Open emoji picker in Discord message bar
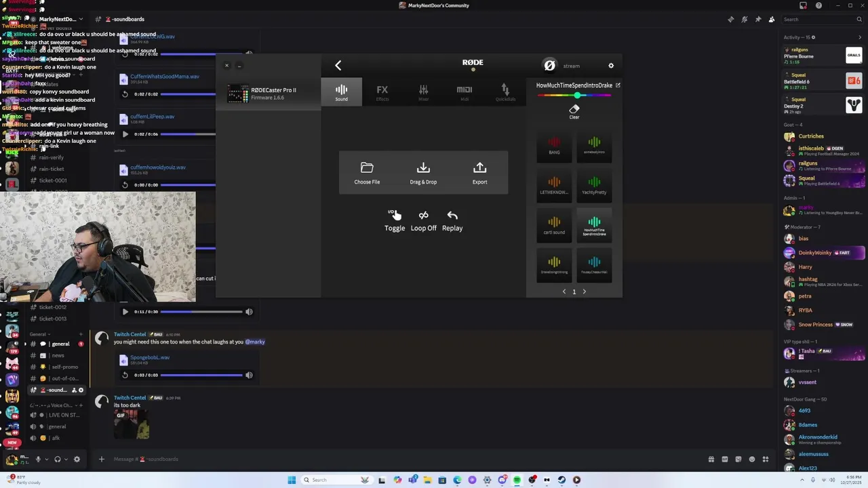The width and height of the screenshot is (868, 488). (x=751, y=459)
